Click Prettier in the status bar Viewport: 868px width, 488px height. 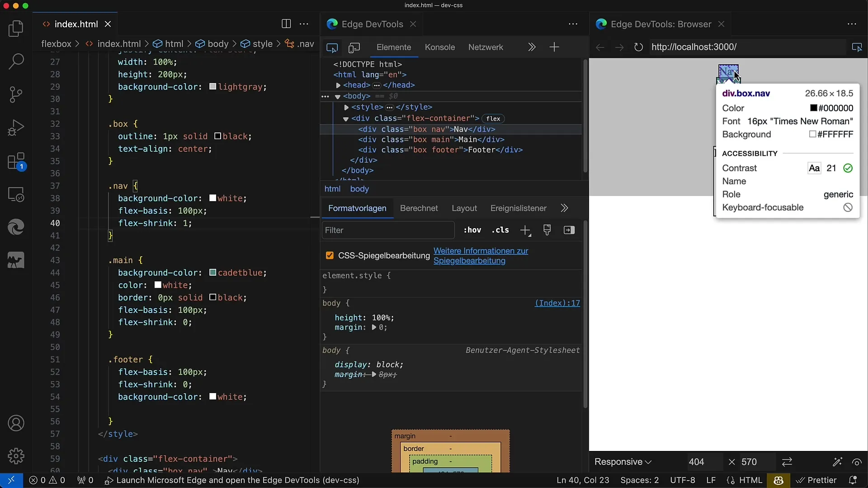tap(816, 480)
